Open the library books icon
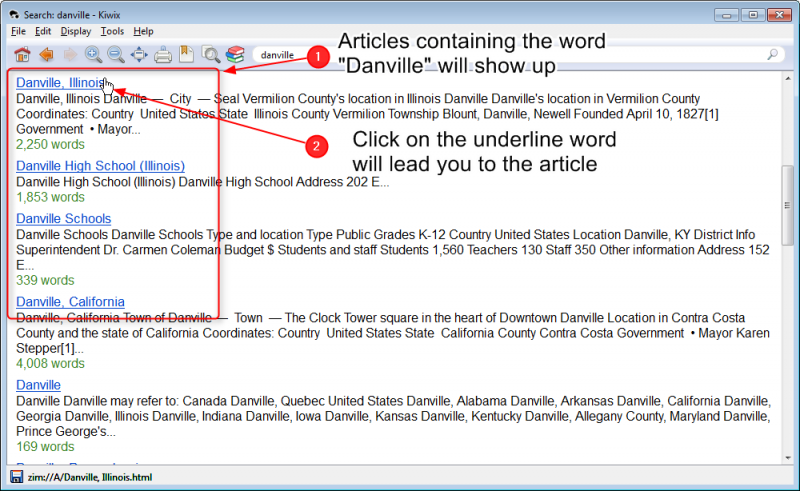 click(235, 54)
